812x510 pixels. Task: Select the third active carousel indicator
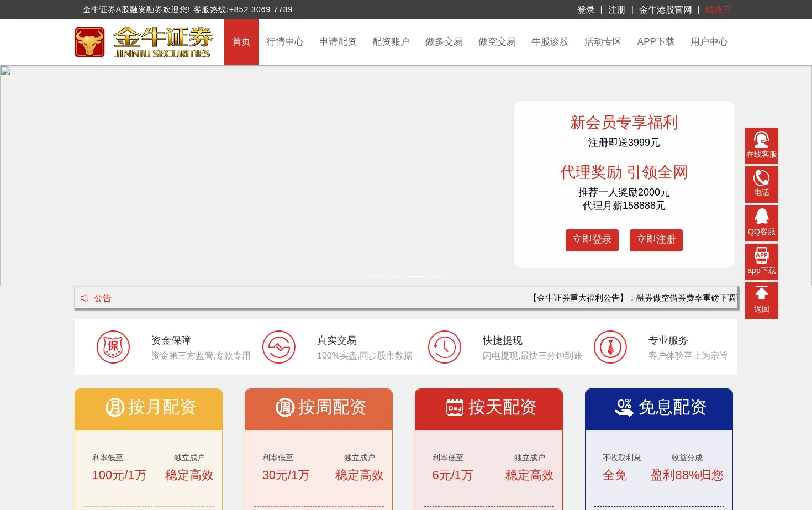click(x=416, y=276)
